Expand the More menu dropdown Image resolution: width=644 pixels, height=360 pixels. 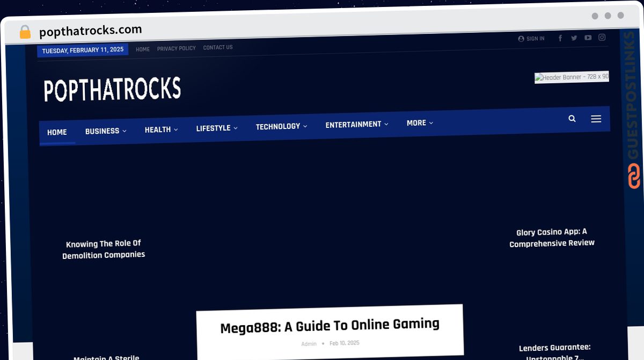click(x=420, y=123)
